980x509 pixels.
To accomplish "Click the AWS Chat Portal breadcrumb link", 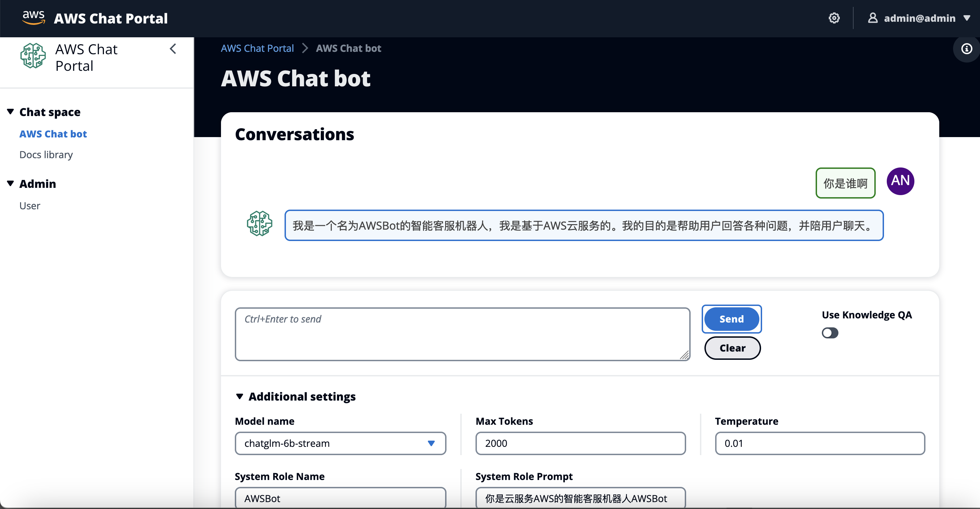I will click(257, 48).
